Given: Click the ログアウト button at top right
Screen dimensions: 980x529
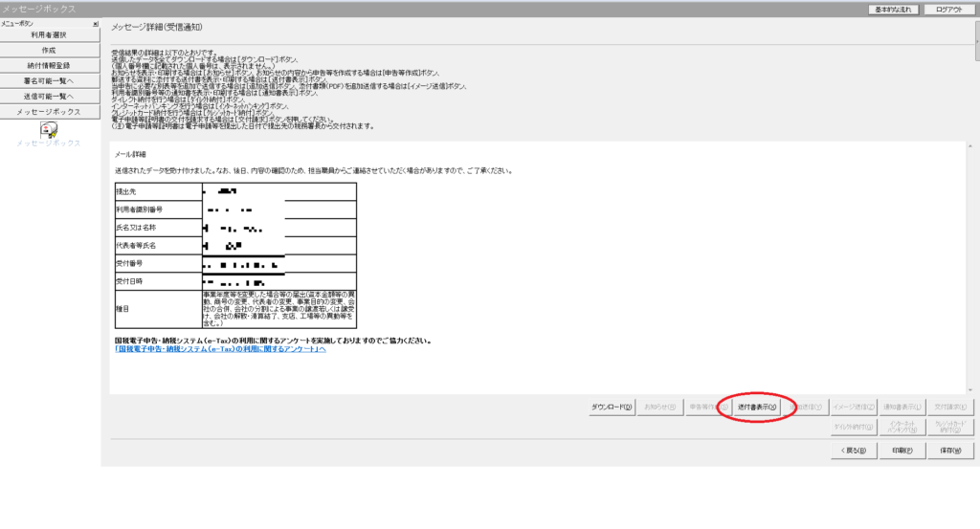Looking at the screenshot, I should 950,9.
